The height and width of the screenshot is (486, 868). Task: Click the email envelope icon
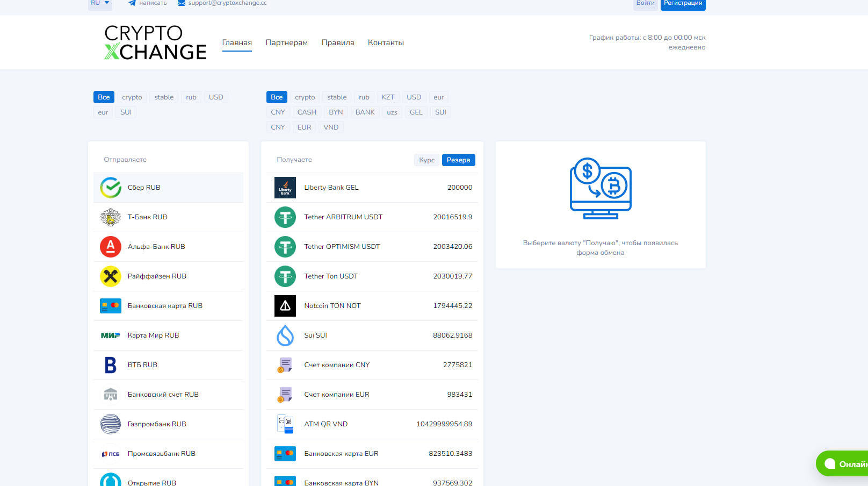click(182, 3)
